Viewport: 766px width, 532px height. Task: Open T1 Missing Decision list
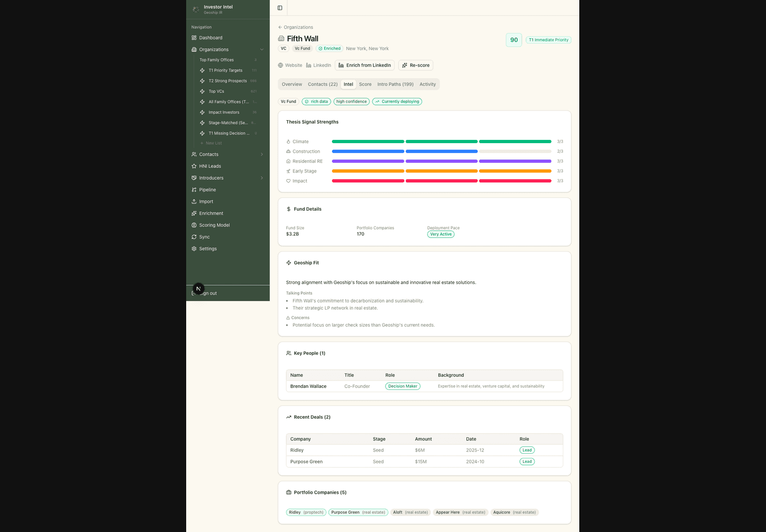tap(228, 134)
